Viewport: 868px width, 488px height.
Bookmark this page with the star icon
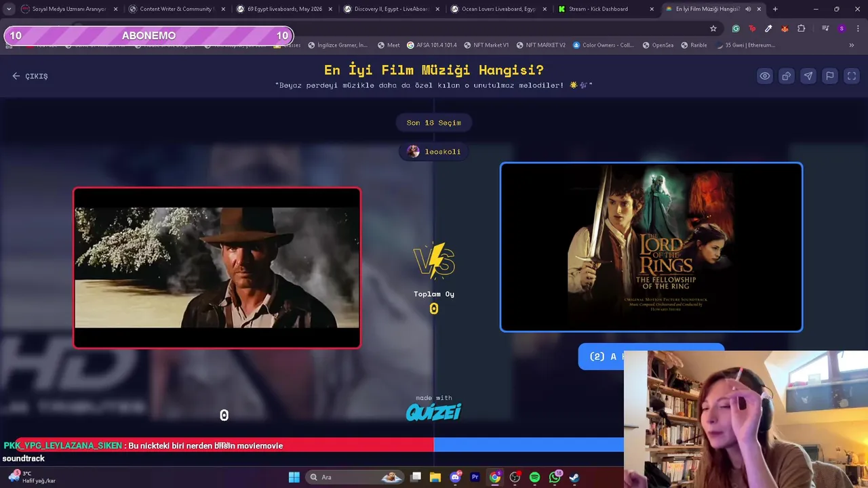pyautogui.click(x=713, y=28)
